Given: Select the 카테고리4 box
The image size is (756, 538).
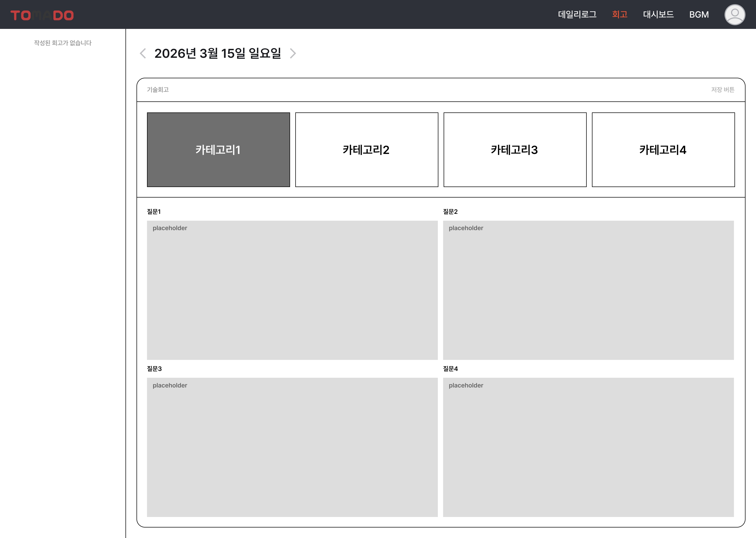Looking at the screenshot, I should (x=663, y=150).
